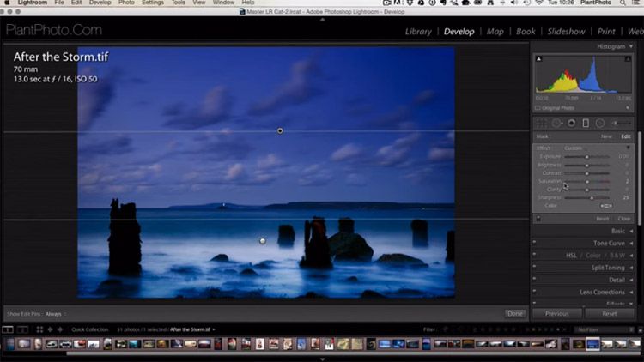The height and width of the screenshot is (362, 644).
Task: Click the upper graduated filter edit pin
Action: pos(280,130)
